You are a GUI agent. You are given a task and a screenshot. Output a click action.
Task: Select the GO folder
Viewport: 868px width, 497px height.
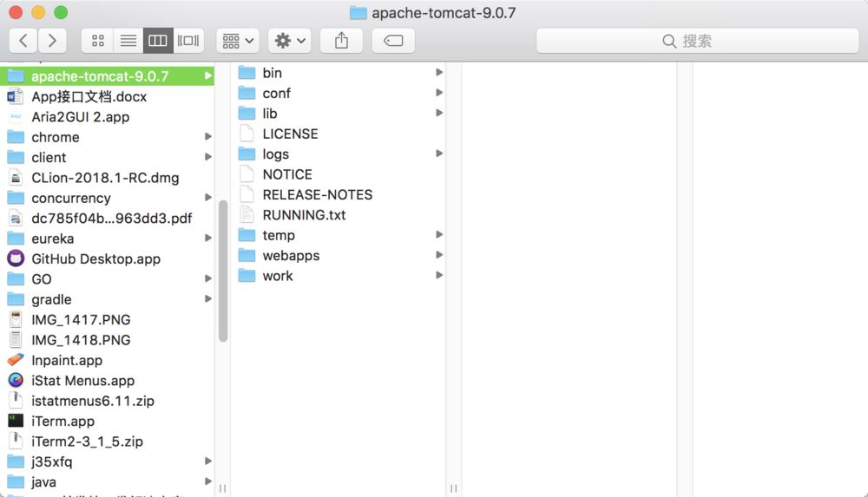108,279
